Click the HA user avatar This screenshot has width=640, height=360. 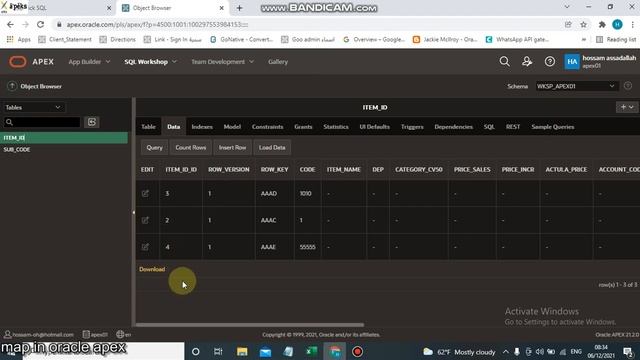(572, 62)
